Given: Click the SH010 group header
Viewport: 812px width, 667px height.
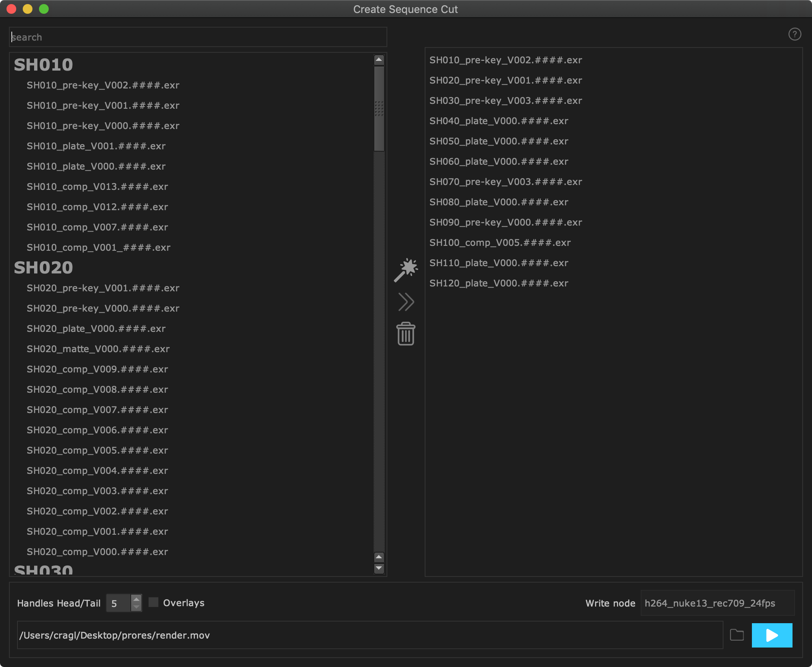Looking at the screenshot, I should 43,65.
